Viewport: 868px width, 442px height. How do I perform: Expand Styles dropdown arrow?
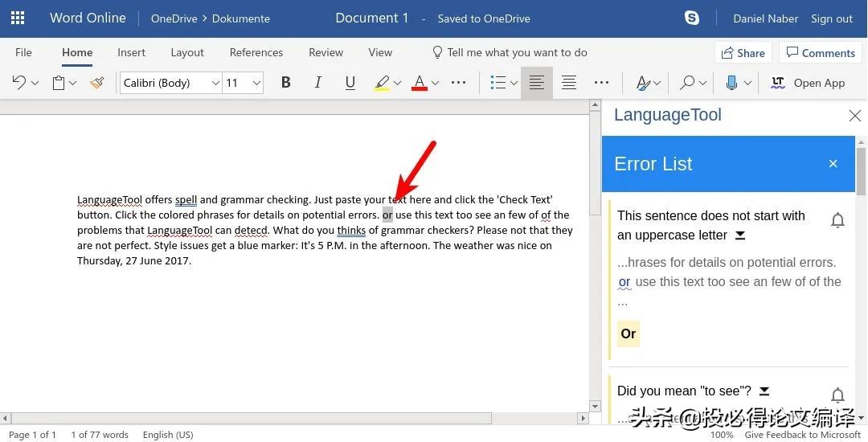click(x=657, y=83)
